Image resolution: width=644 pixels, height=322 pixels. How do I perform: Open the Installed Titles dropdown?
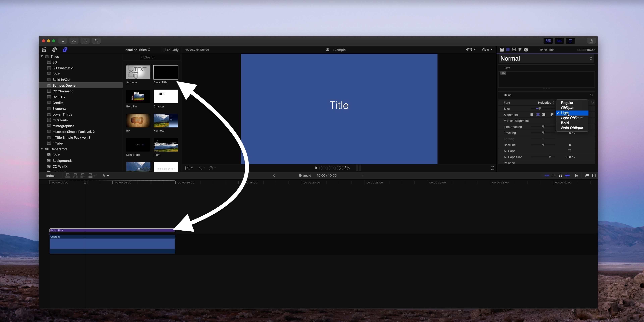(137, 49)
